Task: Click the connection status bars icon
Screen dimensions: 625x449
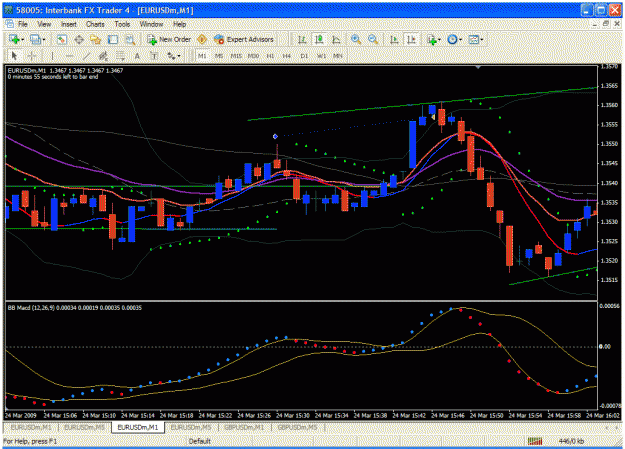Action: [535, 441]
